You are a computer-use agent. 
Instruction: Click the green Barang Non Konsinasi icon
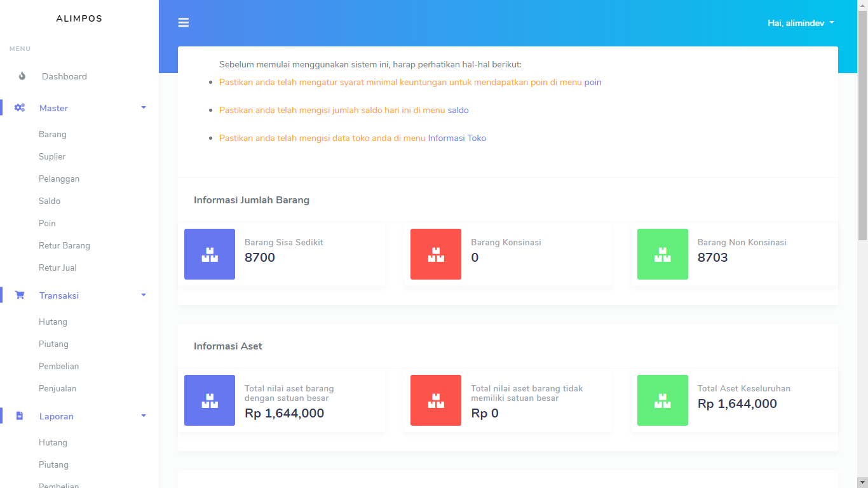coord(663,254)
